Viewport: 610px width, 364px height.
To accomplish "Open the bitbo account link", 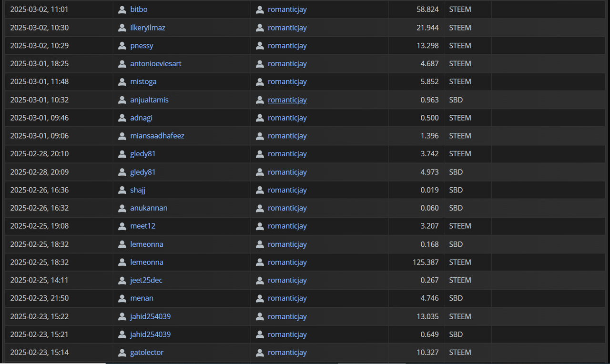I will point(139,10).
